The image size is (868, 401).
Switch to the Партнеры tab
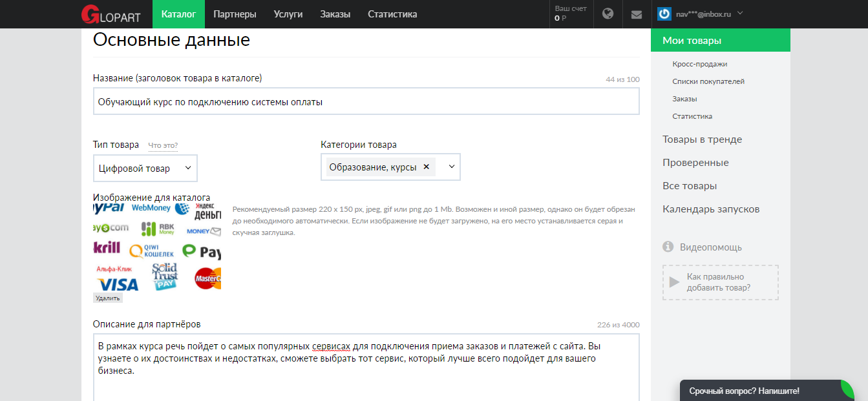tap(235, 14)
